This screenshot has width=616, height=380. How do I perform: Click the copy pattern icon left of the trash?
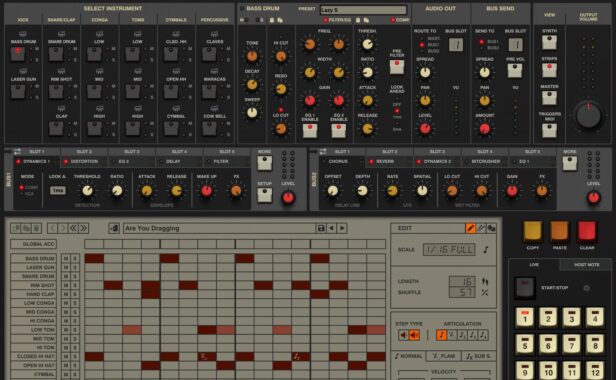point(26,228)
